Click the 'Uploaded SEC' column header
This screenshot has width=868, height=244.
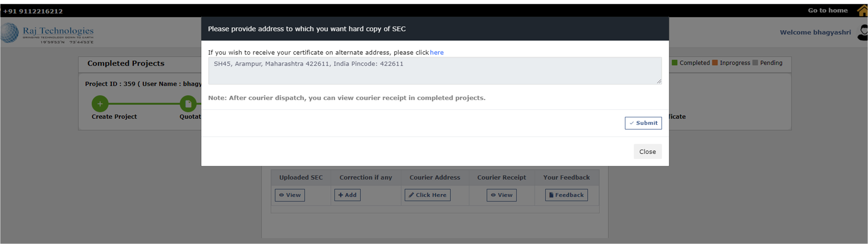click(x=301, y=177)
